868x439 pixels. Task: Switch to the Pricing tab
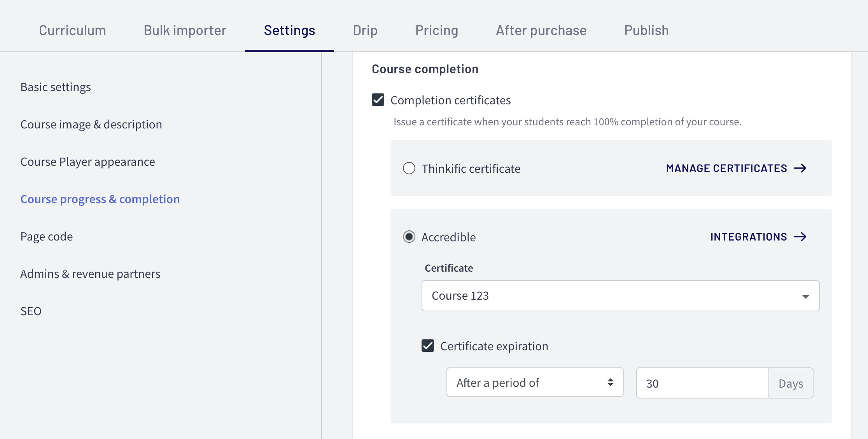(436, 30)
